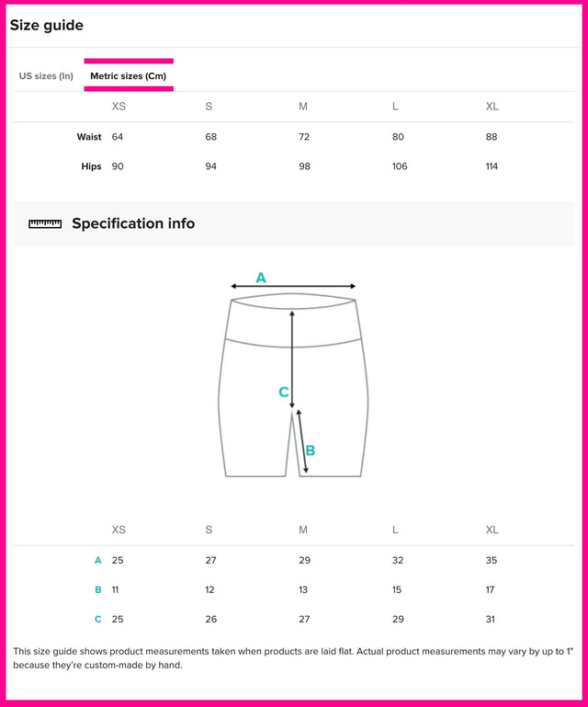Click the Waist row label
The image size is (588, 707).
(89, 137)
